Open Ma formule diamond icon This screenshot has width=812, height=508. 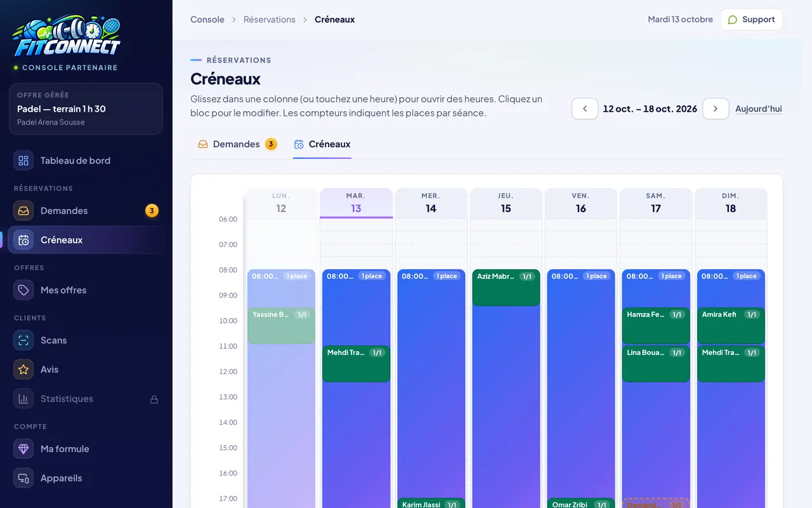tap(23, 449)
